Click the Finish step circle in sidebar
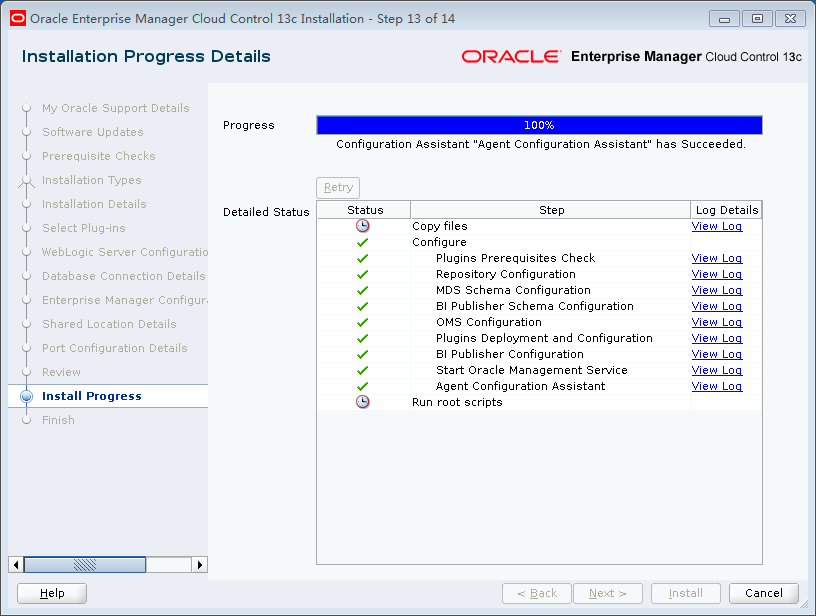This screenshot has height=616, width=816. [25, 420]
